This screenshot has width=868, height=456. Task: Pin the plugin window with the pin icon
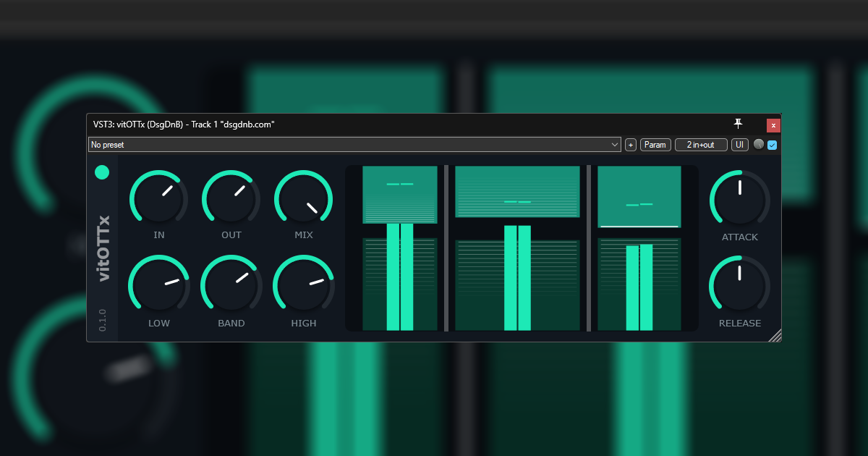pyautogui.click(x=739, y=124)
